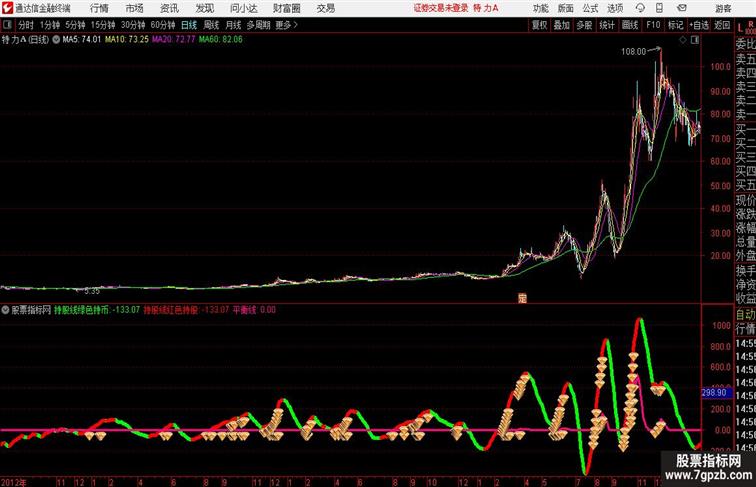The width and height of the screenshot is (756, 487).
Task: Click the MA5: 74.01 indicator label
Action: coord(82,40)
